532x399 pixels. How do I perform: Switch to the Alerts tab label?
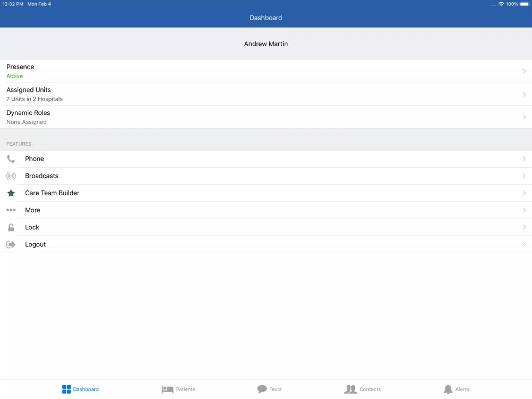coord(462,389)
